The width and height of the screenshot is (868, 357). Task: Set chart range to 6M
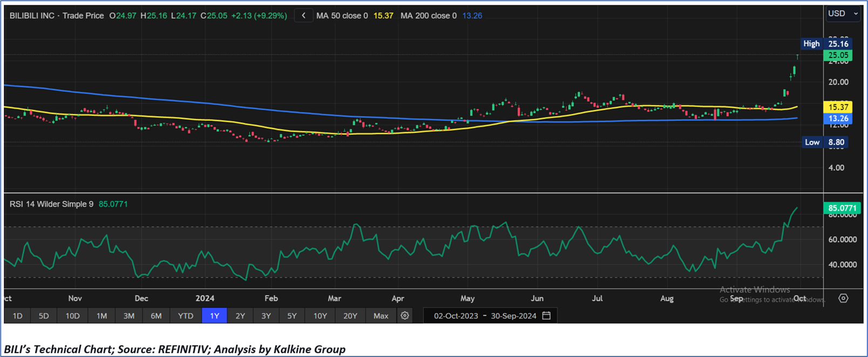156,316
